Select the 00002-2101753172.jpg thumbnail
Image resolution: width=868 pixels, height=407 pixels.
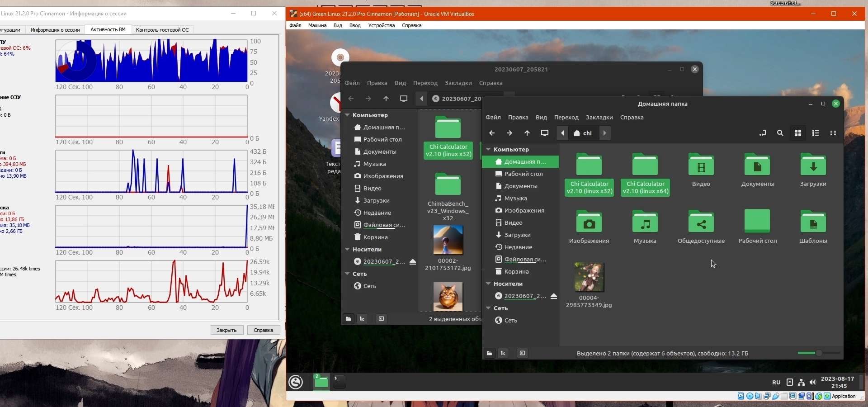pyautogui.click(x=448, y=240)
